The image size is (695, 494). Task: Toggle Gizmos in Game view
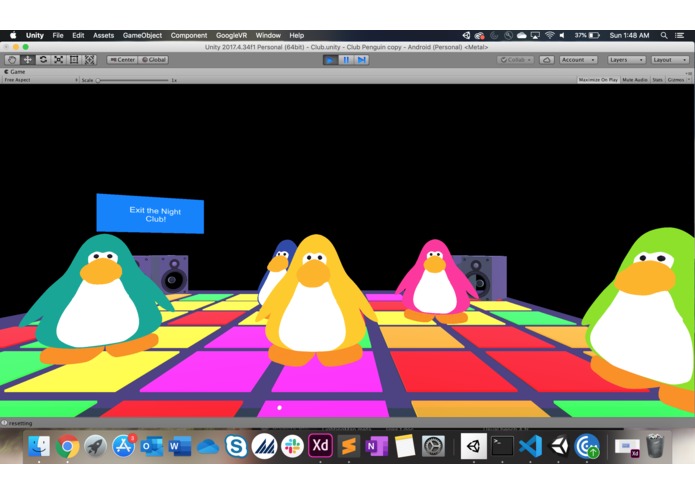[675, 80]
